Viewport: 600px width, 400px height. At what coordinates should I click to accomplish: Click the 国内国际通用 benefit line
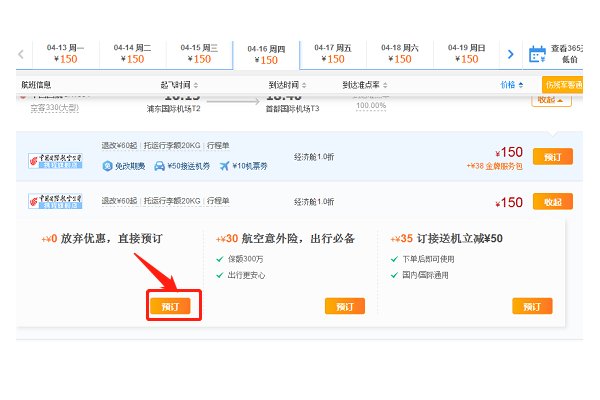coord(425,275)
